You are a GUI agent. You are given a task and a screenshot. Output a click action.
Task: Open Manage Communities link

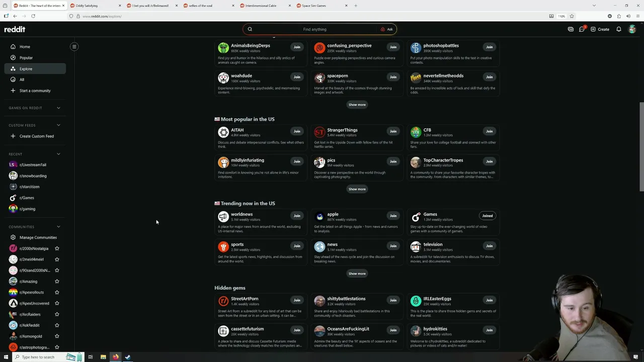tap(35, 237)
